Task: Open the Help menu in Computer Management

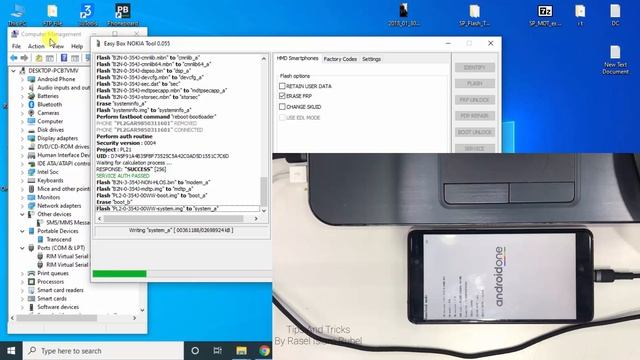Action: (77, 46)
